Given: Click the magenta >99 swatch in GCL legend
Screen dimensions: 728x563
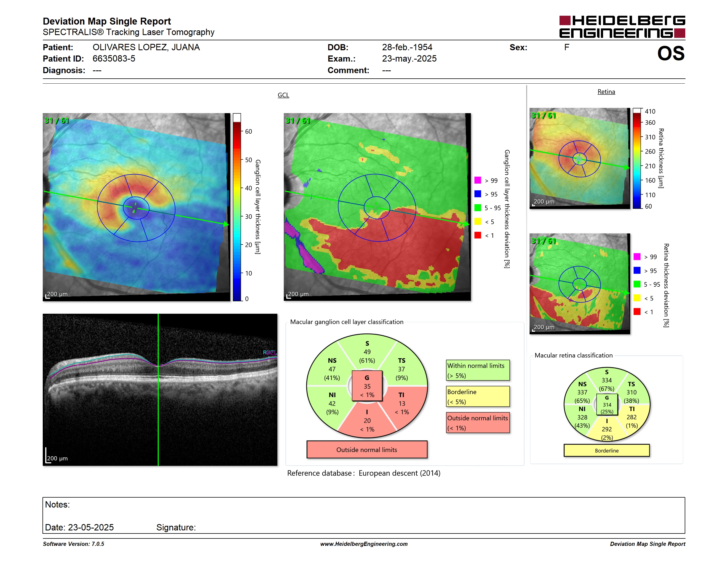Looking at the screenshot, I should (x=478, y=180).
